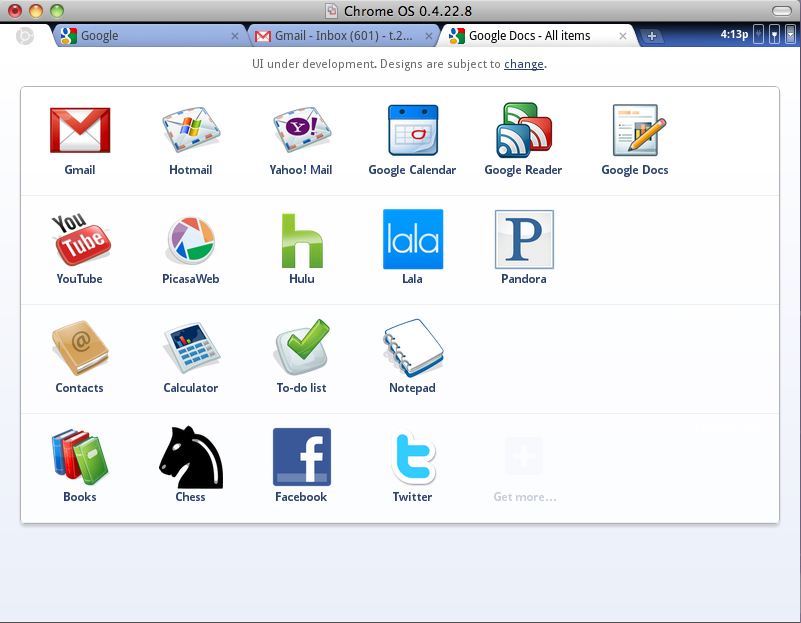Screen dimensions: 801x623
Task: Open the Books app icon
Action: tap(80, 457)
